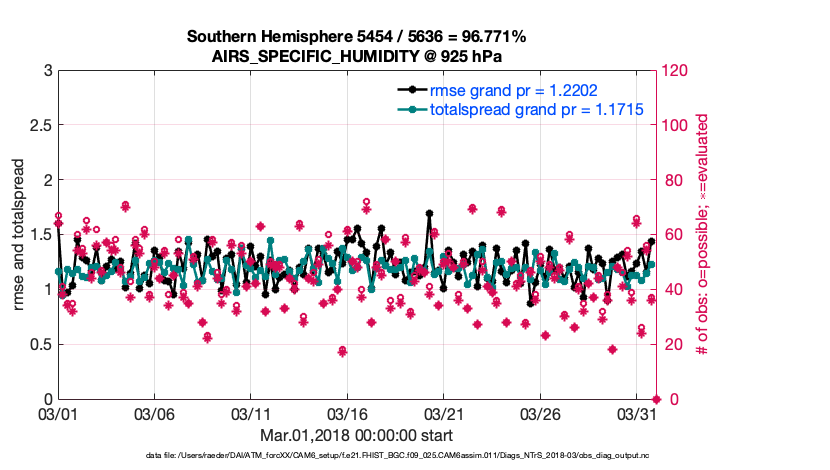Image resolution: width=830 pixels, height=470 pixels.
Task: Select the 'totalspread grand pr = 1.1715' legend text
Action: pos(536,108)
